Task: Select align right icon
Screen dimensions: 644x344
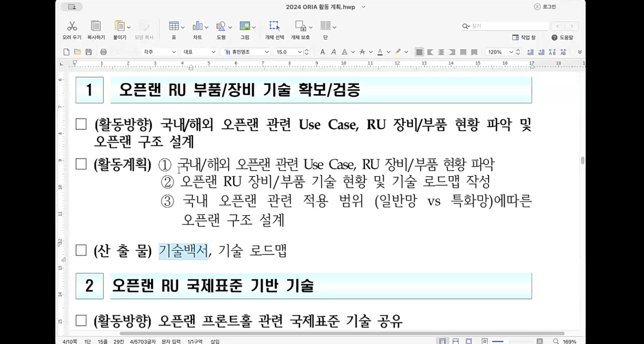Action: click(x=452, y=52)
